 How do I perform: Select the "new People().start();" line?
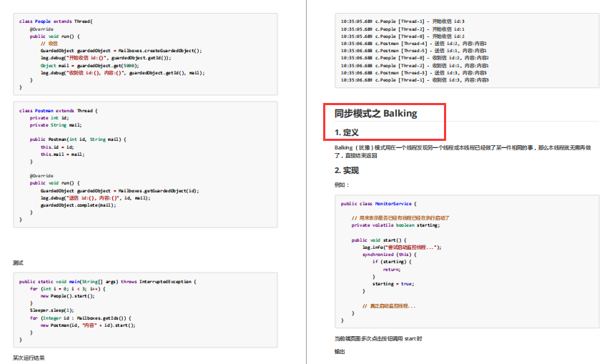point(67,296)
